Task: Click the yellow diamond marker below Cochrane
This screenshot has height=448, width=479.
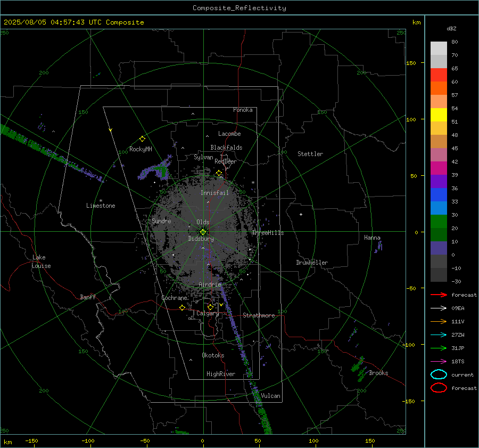Action: pyautogui.click(x=183, y=308)
